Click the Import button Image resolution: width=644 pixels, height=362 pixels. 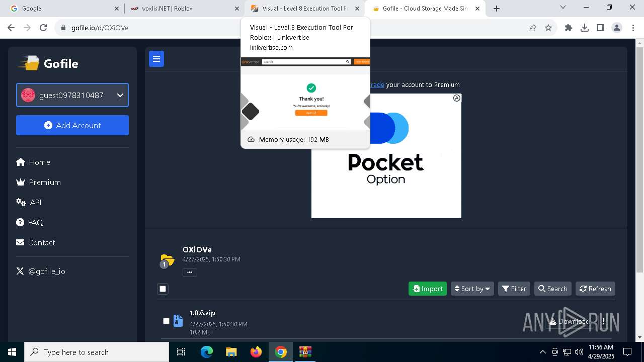pyautogui.click(x=428, y=289)
